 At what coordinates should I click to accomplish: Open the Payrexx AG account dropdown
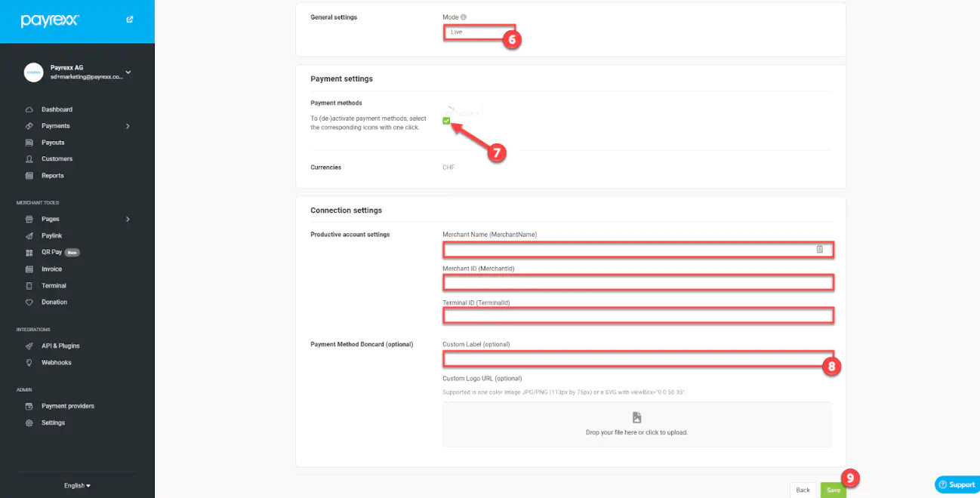click(x=128, y=72)
